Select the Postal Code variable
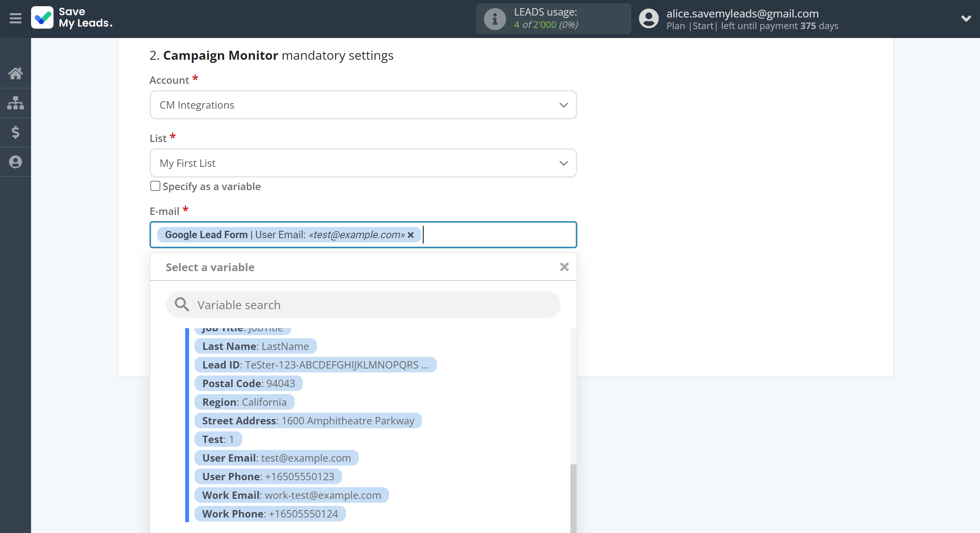The image size is (980, 533). coord(248,384)
